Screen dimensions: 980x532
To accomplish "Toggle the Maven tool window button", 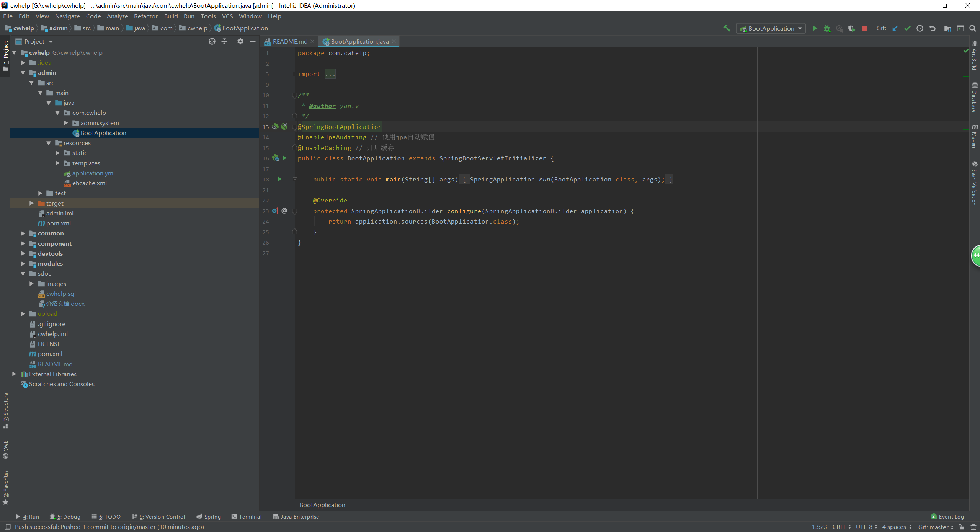I will (x=975, y=136).
